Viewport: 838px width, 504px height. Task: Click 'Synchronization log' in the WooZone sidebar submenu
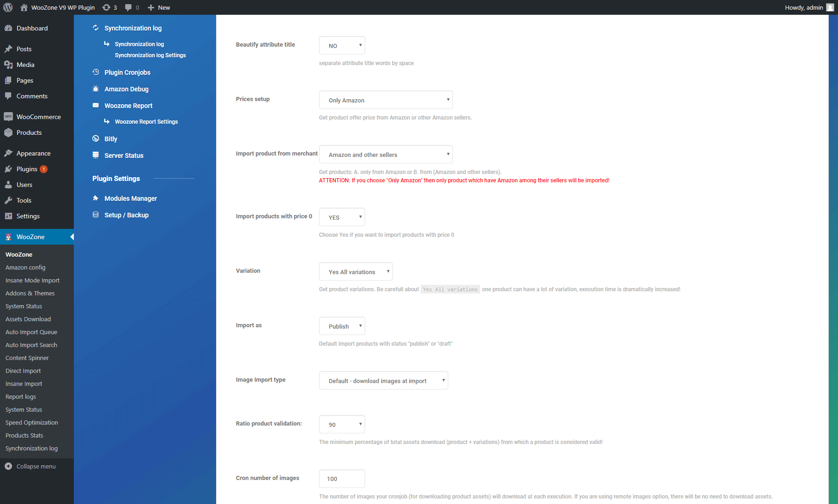pyautogui.click(x=31, y=448)
